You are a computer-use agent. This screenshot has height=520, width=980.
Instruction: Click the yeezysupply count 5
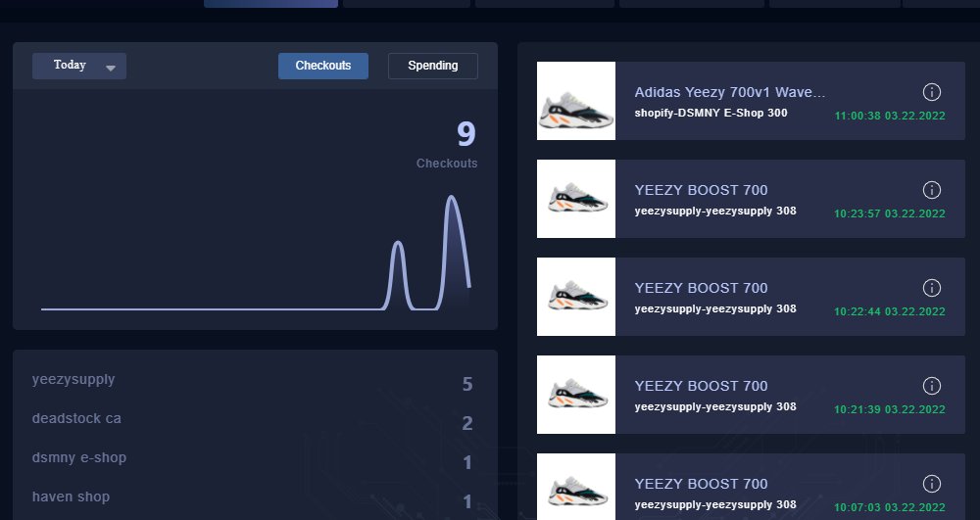pyautogui.click(x=467, y=385)
